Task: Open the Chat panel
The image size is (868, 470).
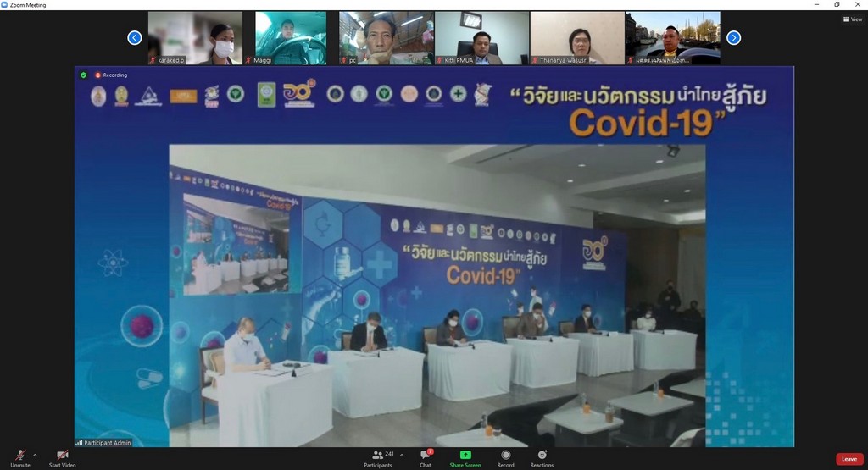Action: point(426,456)
